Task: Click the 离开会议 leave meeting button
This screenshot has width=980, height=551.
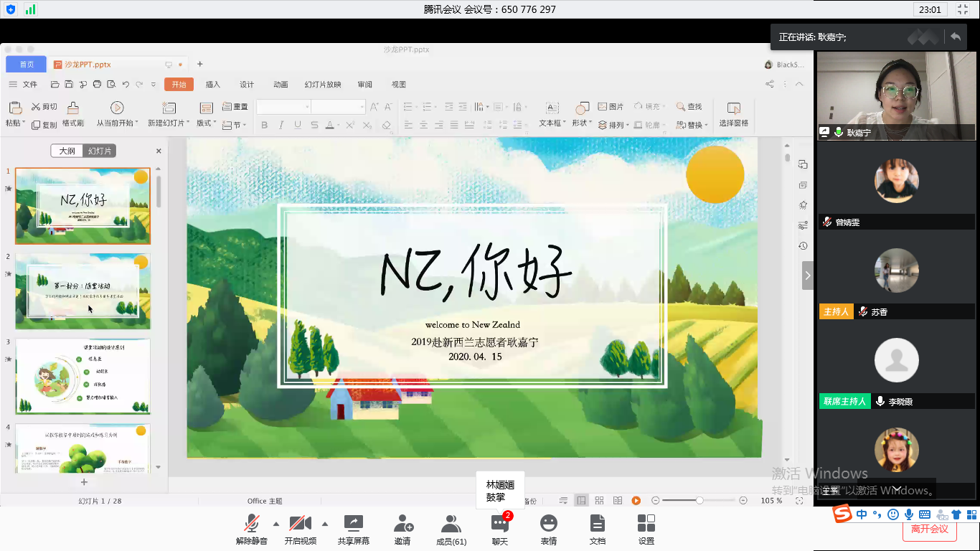Action: [929, 529]
